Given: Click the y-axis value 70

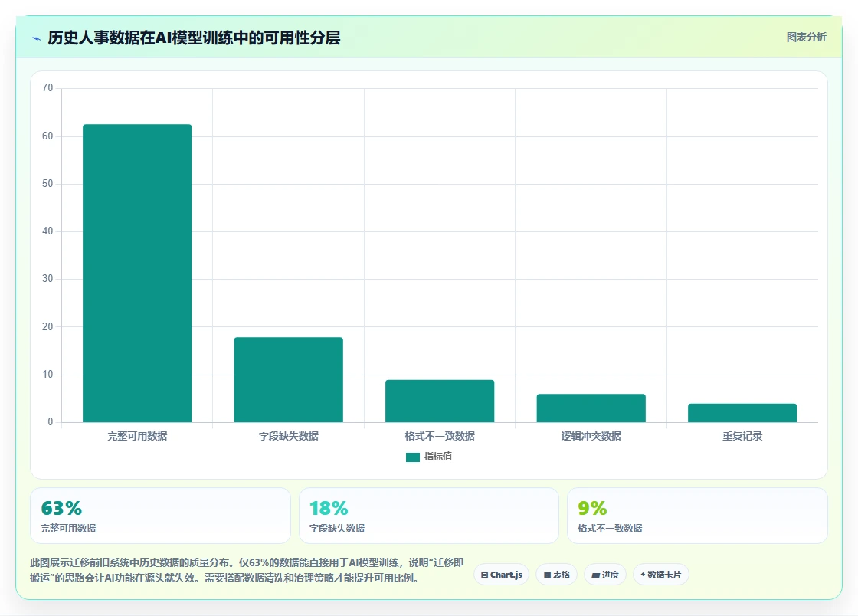Looking at the screenshot, I should pos(47,88).
